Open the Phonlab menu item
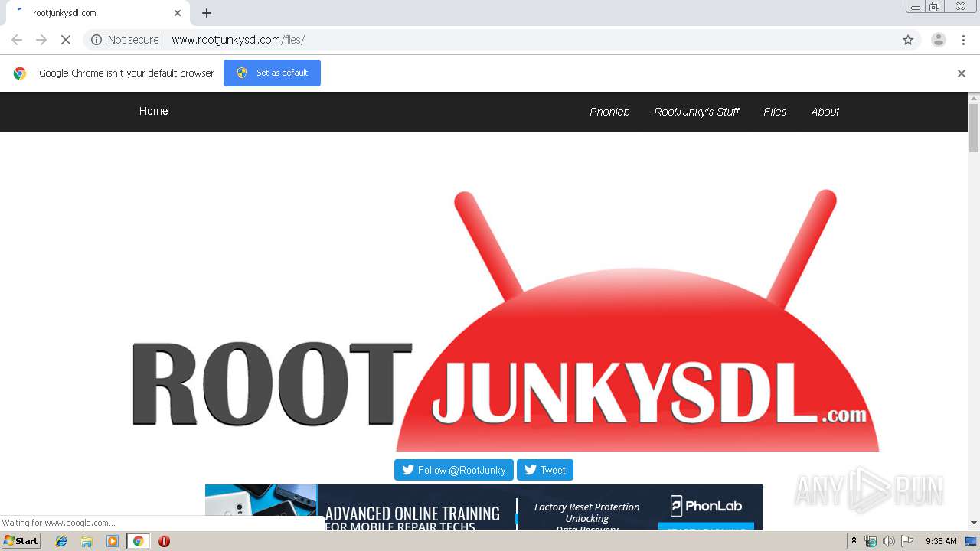Screen dimensions: 980x551 tap(609, 112)
